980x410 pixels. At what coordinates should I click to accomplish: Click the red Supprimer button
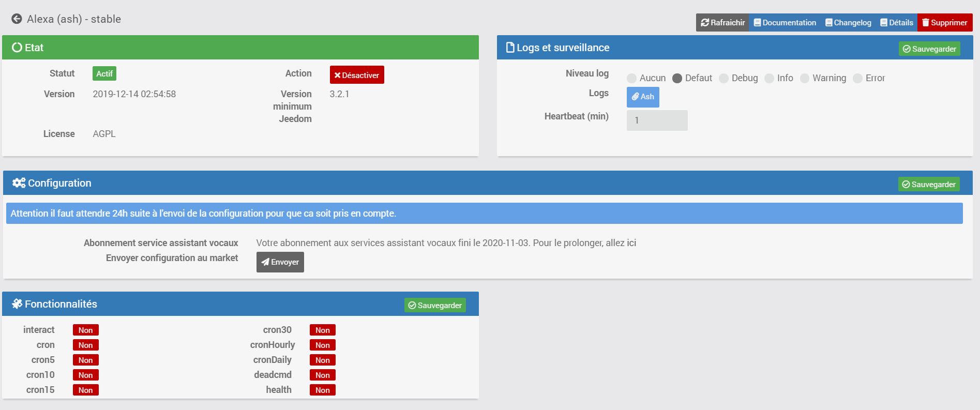point(944,23)
